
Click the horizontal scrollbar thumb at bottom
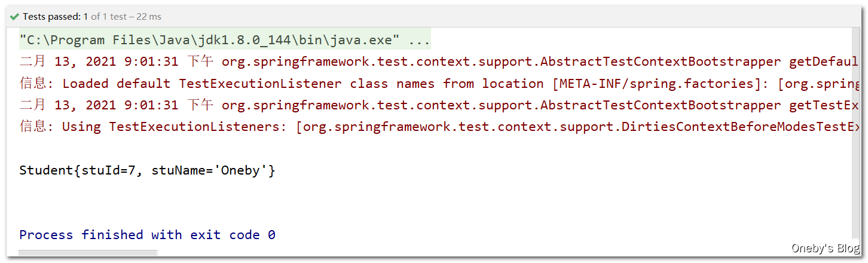pos(88,253)
